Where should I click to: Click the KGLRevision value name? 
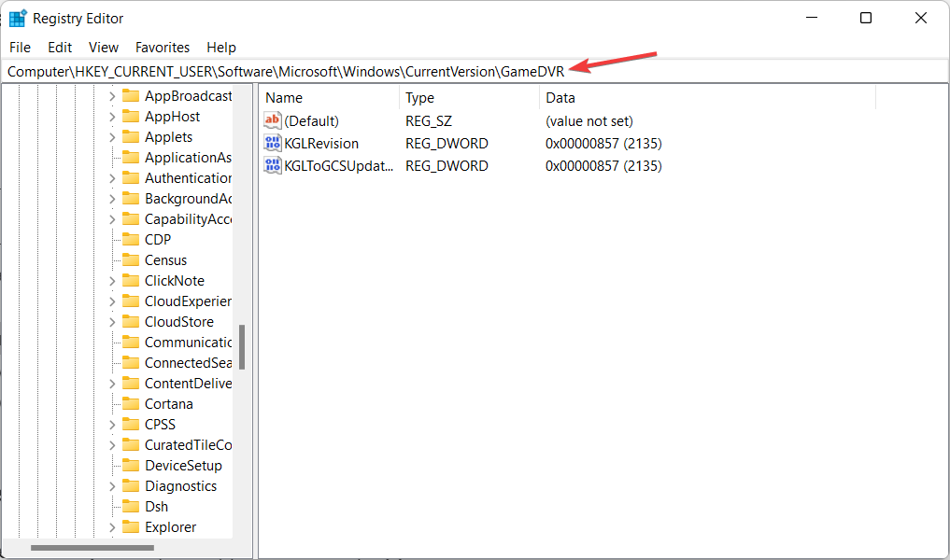pos(321,144)
